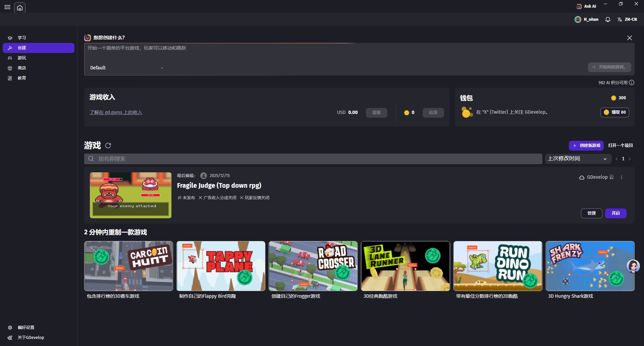Open the Tappy Plane template thumbnail

(x=221, y=266)
